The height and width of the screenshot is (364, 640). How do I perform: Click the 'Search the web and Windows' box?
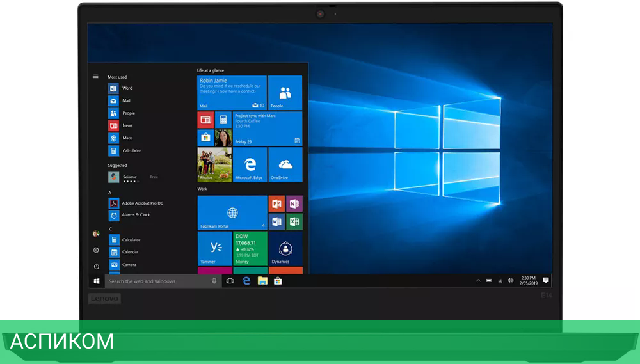click(157, 281)
